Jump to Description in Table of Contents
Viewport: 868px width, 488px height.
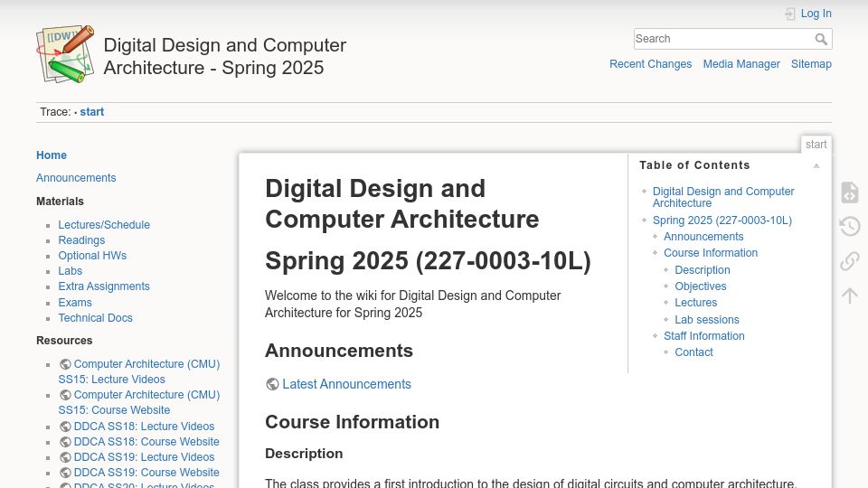(703, 270)
